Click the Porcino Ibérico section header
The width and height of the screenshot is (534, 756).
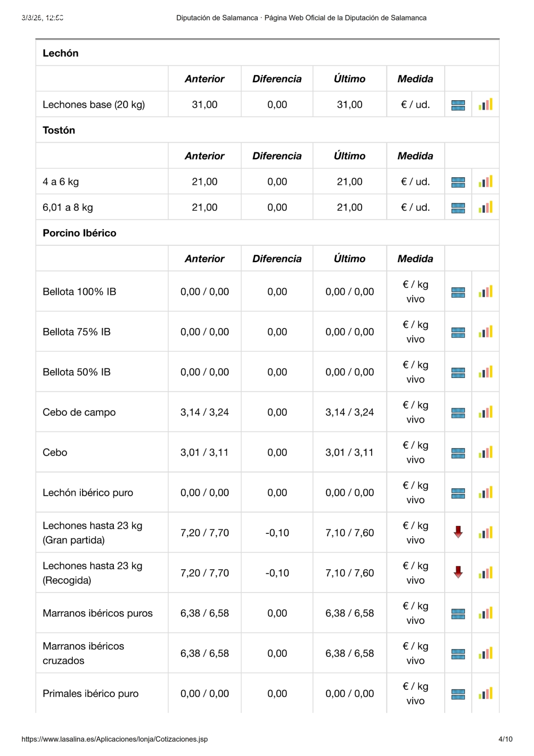pyautogui.click(x=79, y=233)
